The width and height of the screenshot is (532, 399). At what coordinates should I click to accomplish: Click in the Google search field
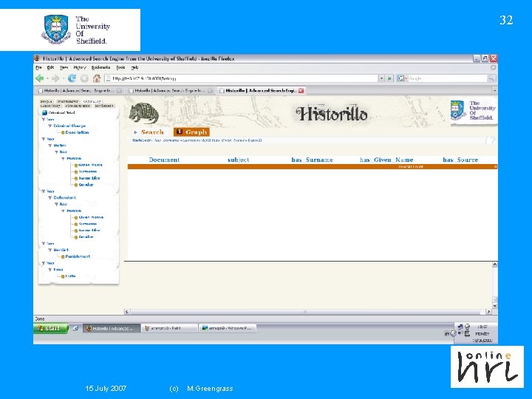click(x=447, y=78)
